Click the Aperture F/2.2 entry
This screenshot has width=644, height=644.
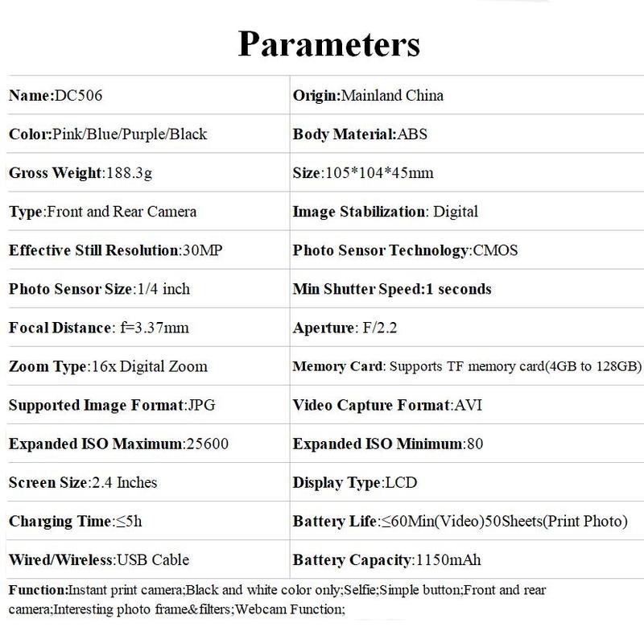point(345,328)
